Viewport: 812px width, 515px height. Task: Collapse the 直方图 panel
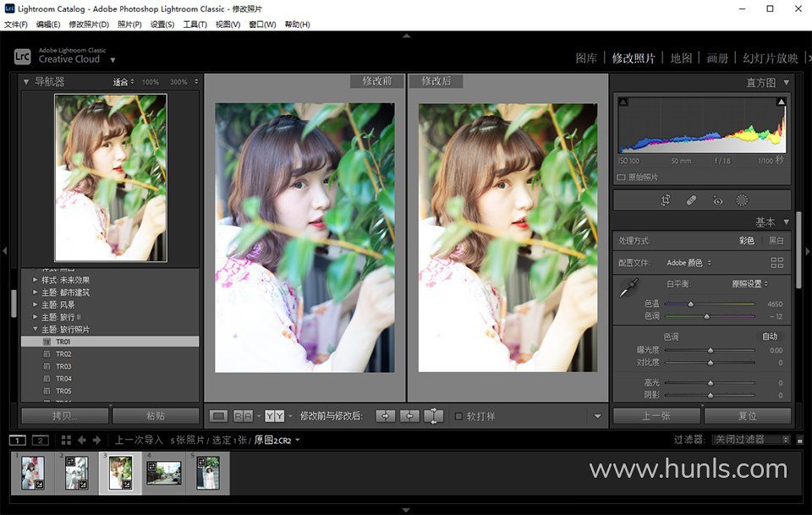pos(786,82)
